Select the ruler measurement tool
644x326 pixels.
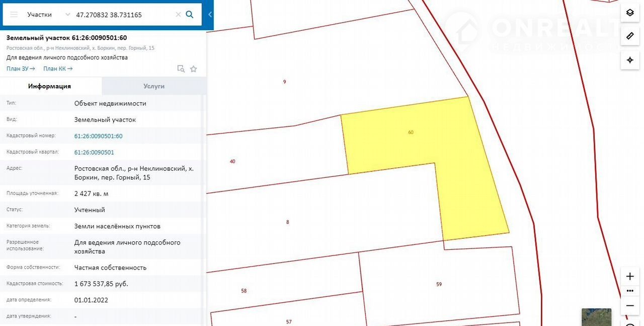(x=630, y=36)
